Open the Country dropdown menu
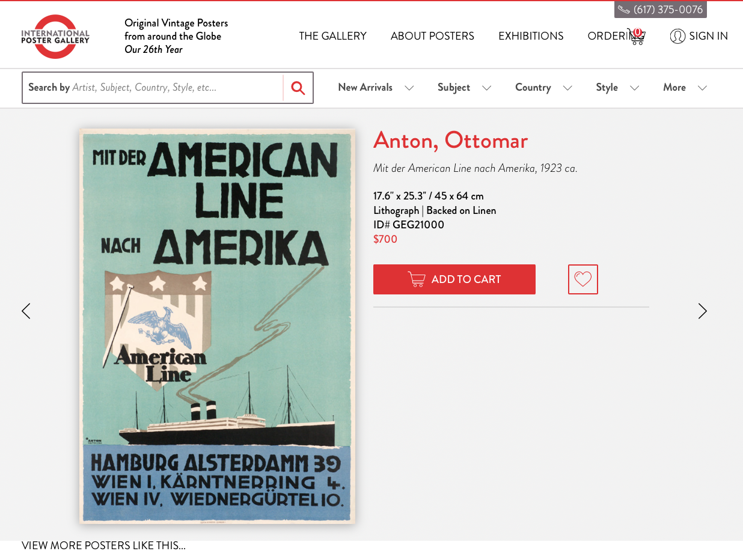The height and width of the screenshot is (560, 743). [543, 88]
